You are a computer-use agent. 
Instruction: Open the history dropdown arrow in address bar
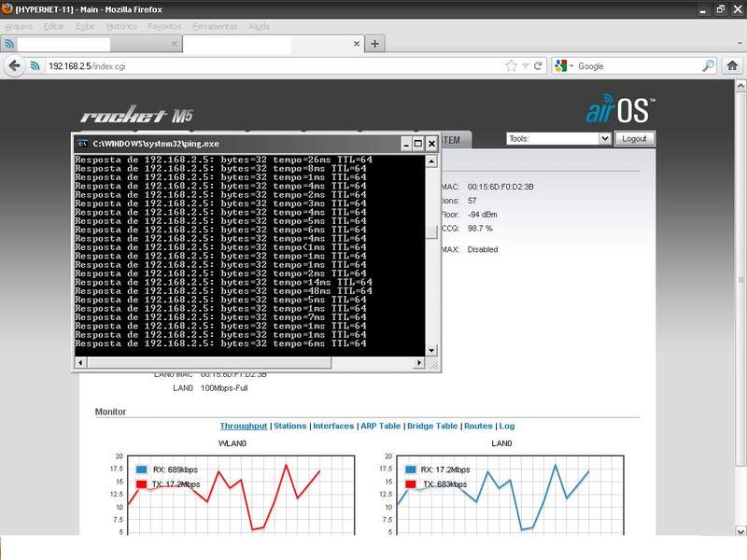coord(526,66)
